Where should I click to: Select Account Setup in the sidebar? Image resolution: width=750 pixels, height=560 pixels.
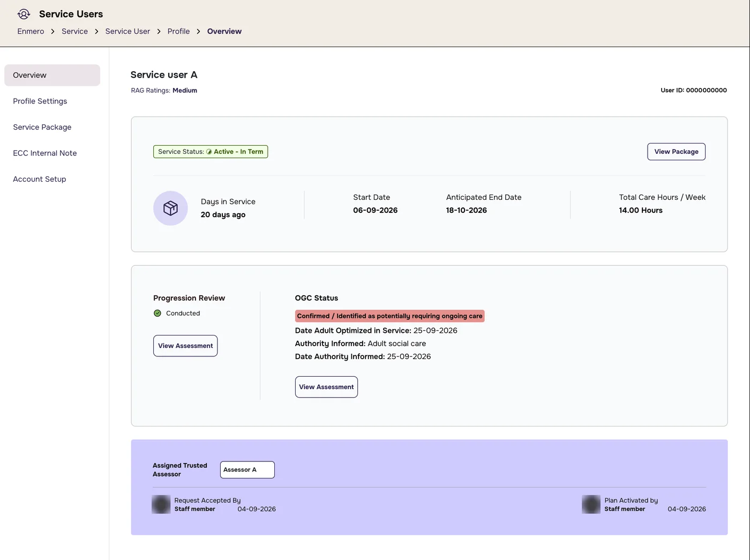pyautogui.click(x=40, y=179)
